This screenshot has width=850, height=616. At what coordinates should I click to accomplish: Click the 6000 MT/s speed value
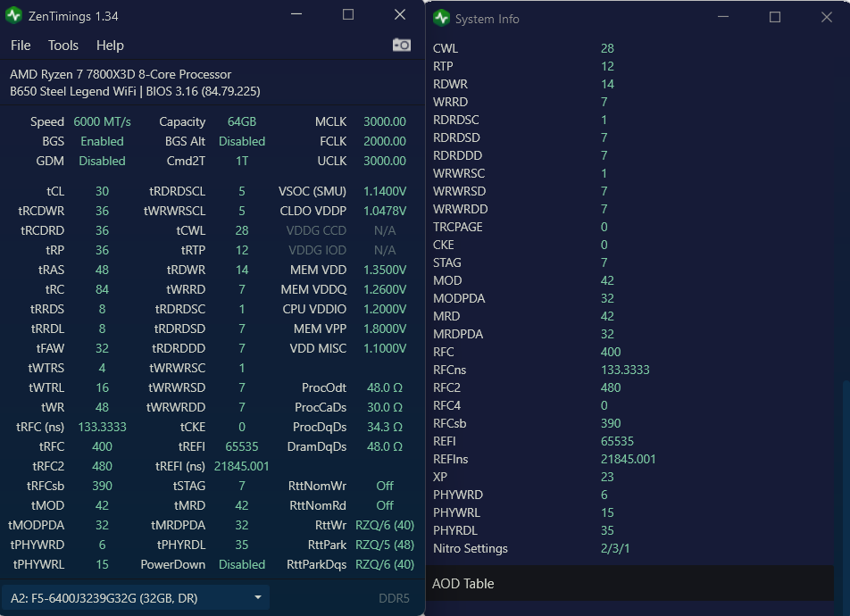point(102,122)
